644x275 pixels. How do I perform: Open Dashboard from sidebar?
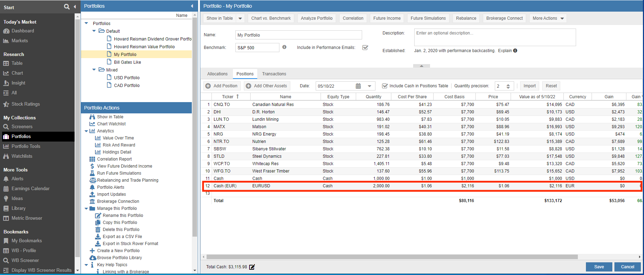tap(23, 31)
